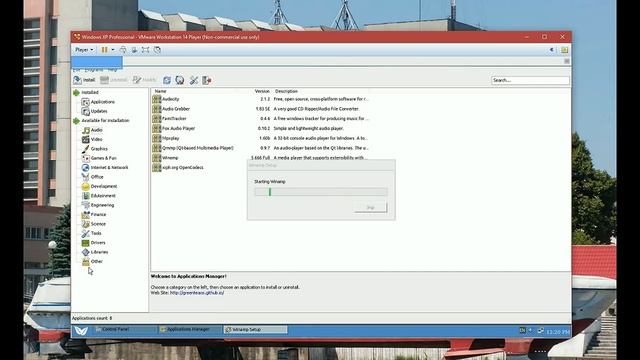640x360 pixels.
Task: Open the Edutainment category
Action: [x=103, y=196]
